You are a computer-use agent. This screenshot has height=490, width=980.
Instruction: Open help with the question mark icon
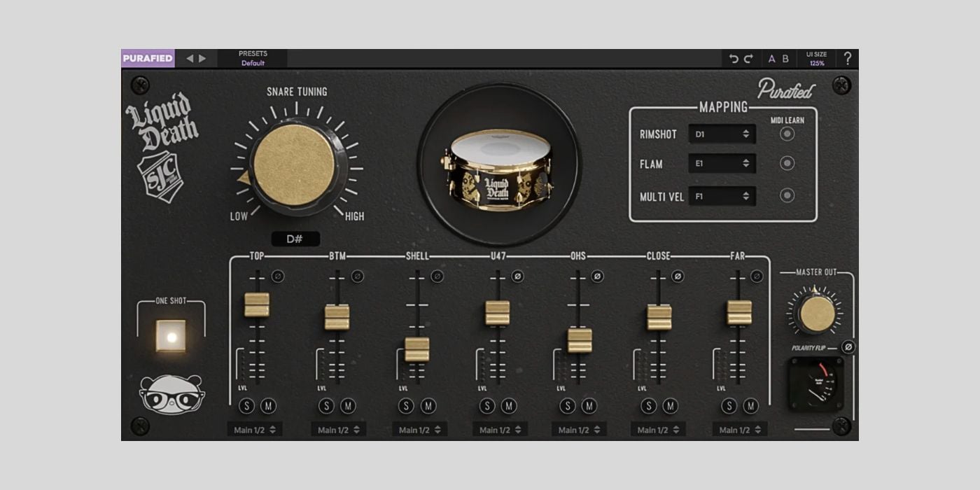(848, 59)
